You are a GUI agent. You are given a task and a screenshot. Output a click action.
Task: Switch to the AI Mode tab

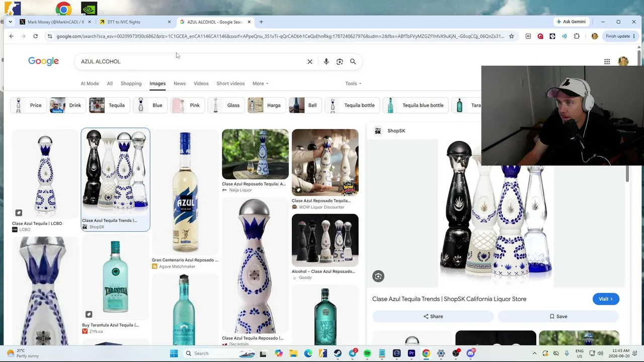(90, 83)
